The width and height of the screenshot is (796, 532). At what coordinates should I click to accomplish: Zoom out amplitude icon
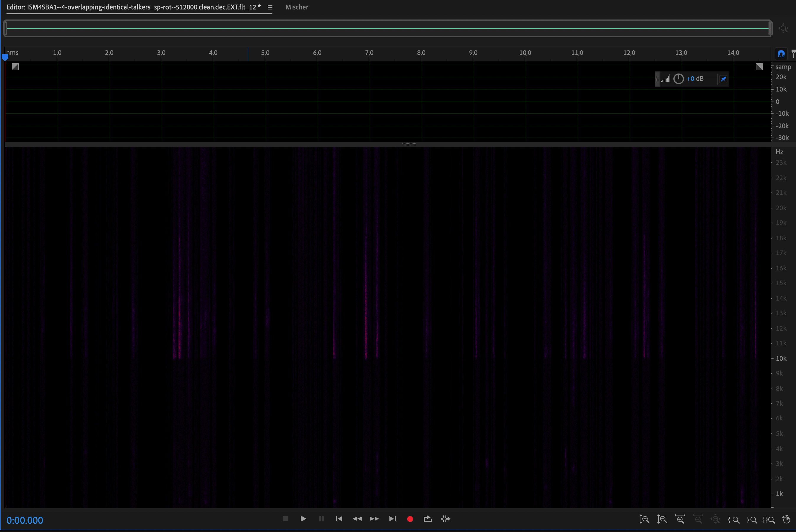(662, 519)
